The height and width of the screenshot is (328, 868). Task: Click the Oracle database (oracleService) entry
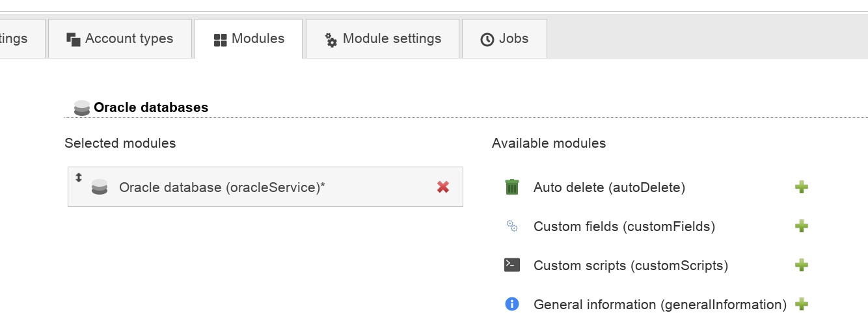222,187
